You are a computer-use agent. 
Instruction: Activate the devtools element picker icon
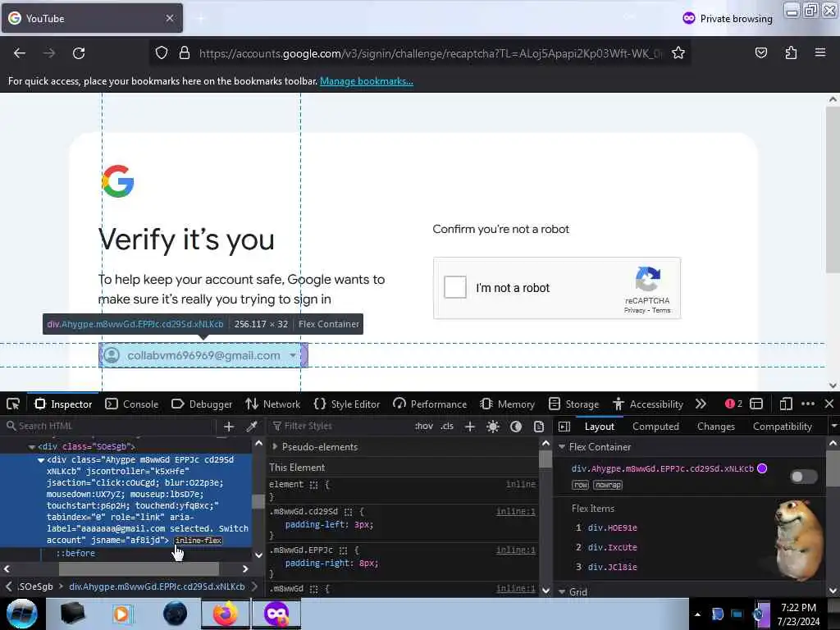[x=13, y=404]
